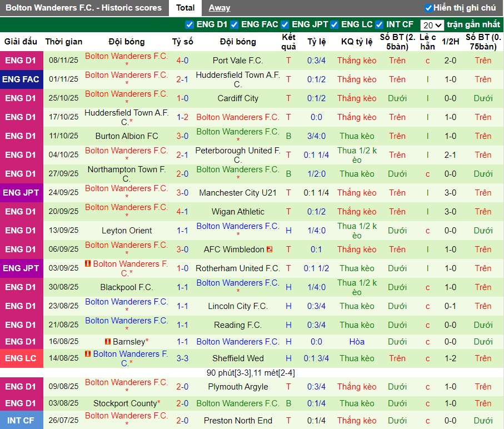Viewport: 504px width, 429px height.
Task: Click the 3-3 score against Sheffield Wed
Action: tap(182, 358)
